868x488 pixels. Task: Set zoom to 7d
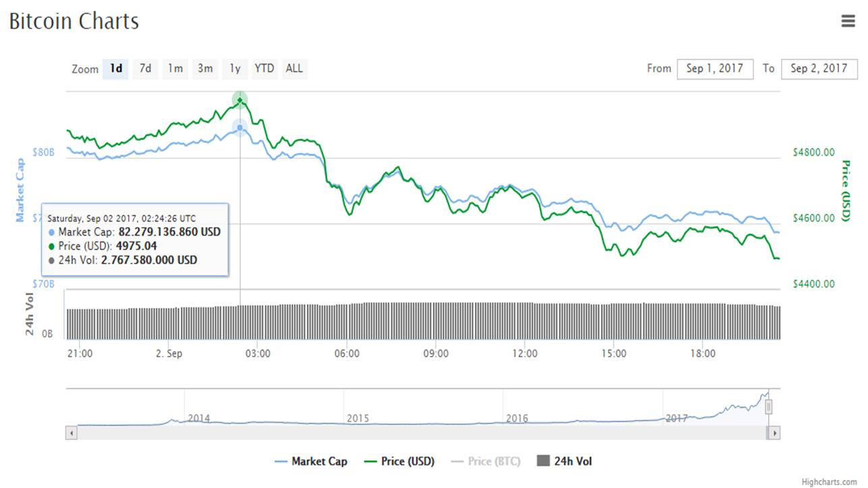tap(145, 68)
